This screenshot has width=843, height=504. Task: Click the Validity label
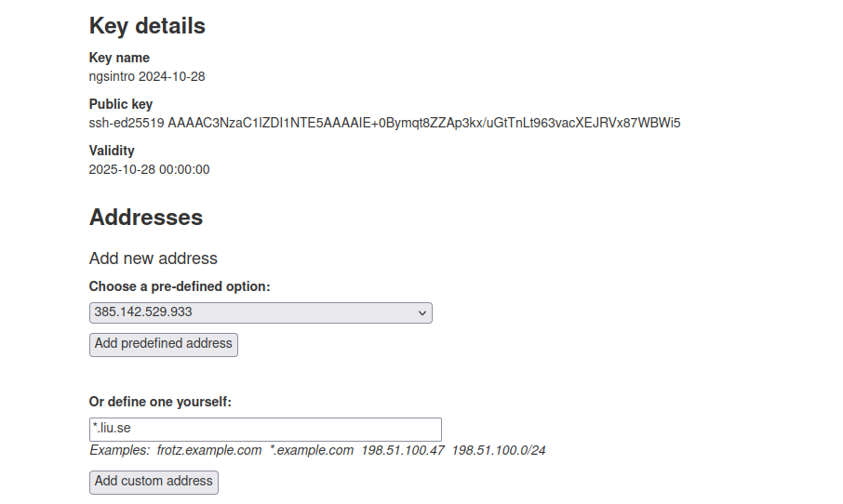112,151
